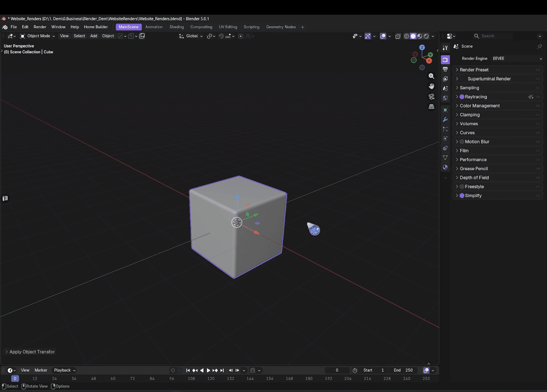Switch to the Geometry Nodes workspace tab

click(281, 27)
